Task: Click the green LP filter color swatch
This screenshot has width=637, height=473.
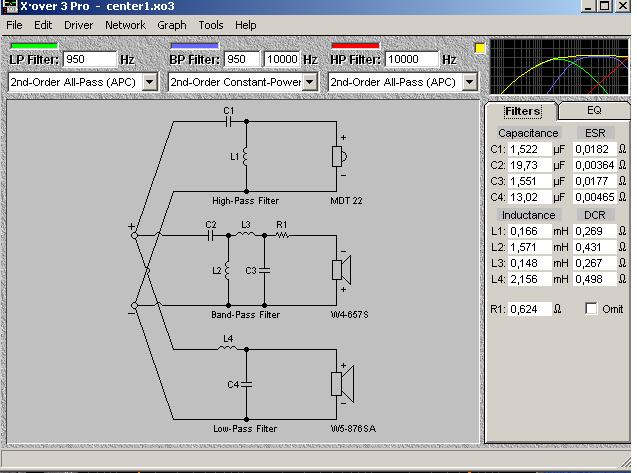Action: click(34, 46)
